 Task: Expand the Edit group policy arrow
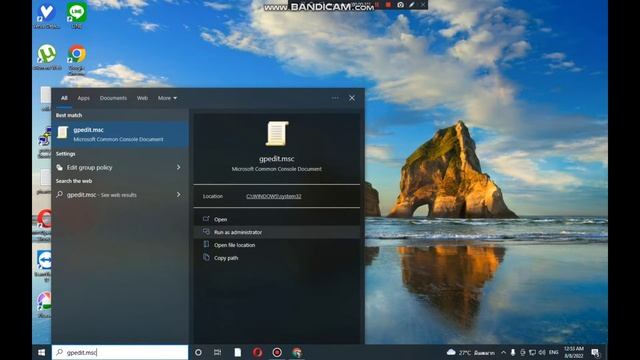pos(179,167)
